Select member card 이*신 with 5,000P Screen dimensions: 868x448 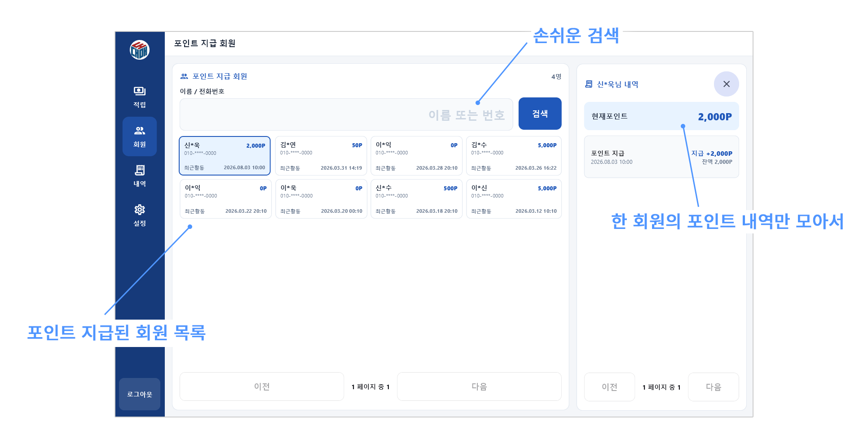514,199
